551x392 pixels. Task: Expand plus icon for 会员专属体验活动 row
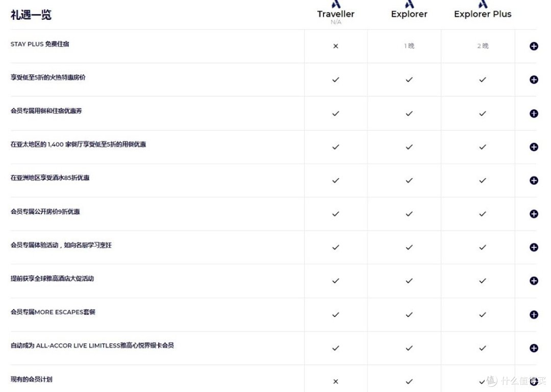(x=534, y=248)
